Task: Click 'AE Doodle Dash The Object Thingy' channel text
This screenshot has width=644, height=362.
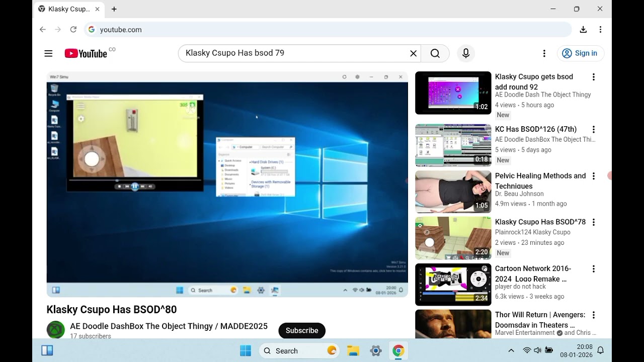Action: (x=543, y=95)
